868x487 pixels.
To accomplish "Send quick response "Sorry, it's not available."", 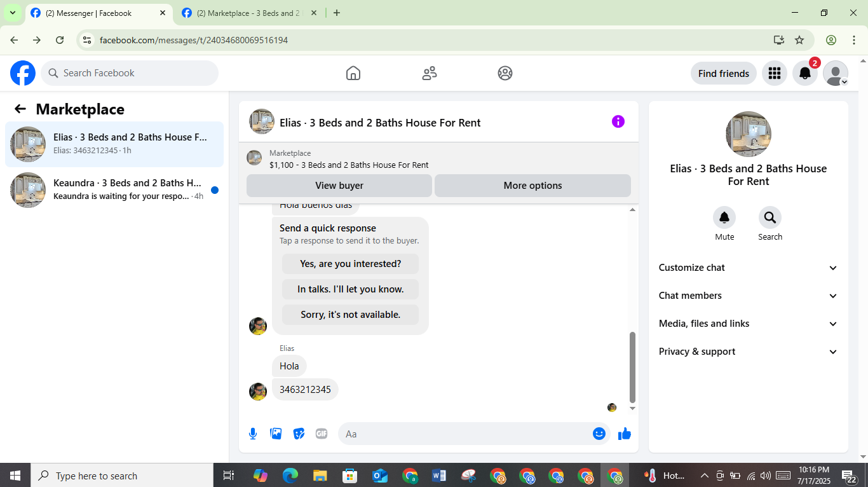I will click(x=351, y=315).
